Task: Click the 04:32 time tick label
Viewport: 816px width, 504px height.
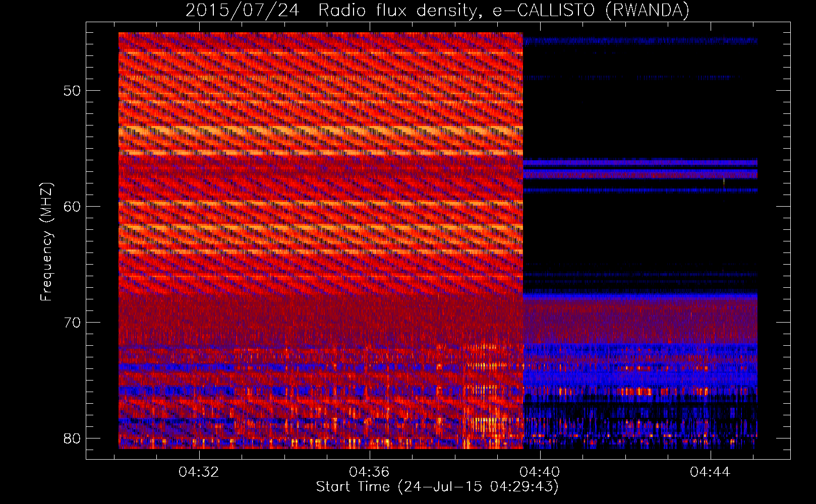Action: 199,472
